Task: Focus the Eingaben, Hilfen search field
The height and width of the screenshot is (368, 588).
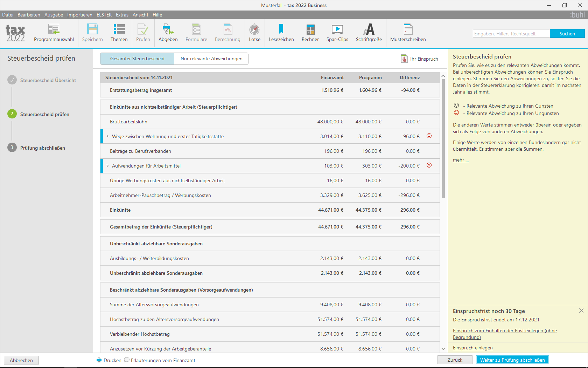Action: tap(511, 34)
